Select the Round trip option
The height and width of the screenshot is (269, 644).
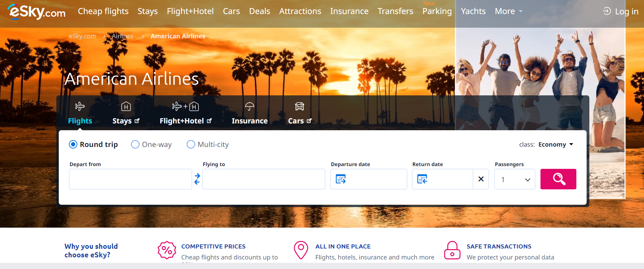pyautogui.click(x=93, y=145)
